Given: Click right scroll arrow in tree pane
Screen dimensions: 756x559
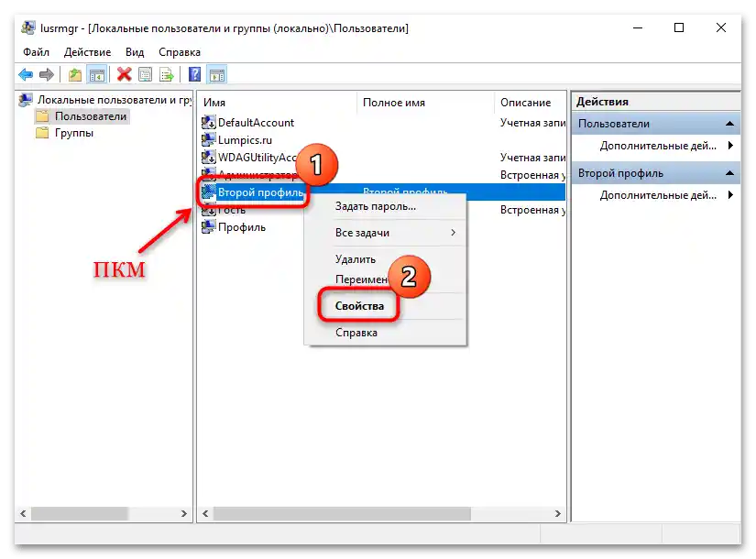Looking at the screenshot, I should 183,514.
